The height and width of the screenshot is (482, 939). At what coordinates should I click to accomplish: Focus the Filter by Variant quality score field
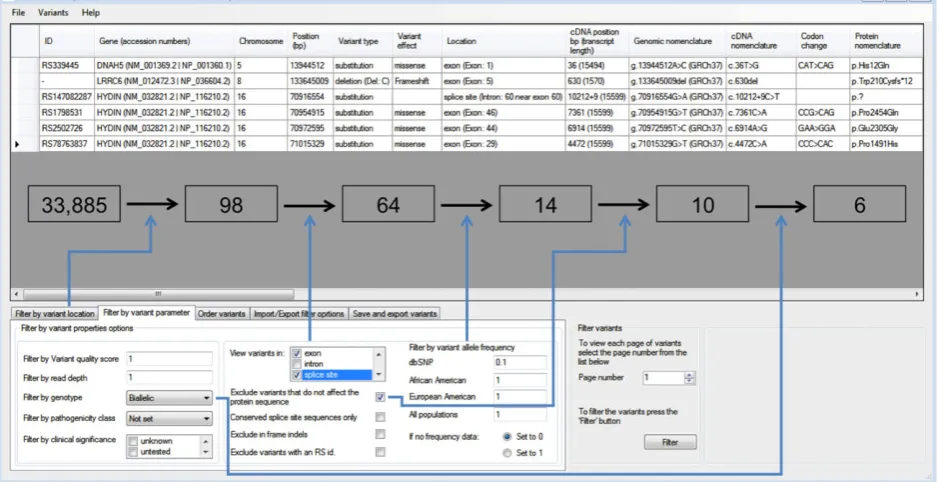pos(169,359)
